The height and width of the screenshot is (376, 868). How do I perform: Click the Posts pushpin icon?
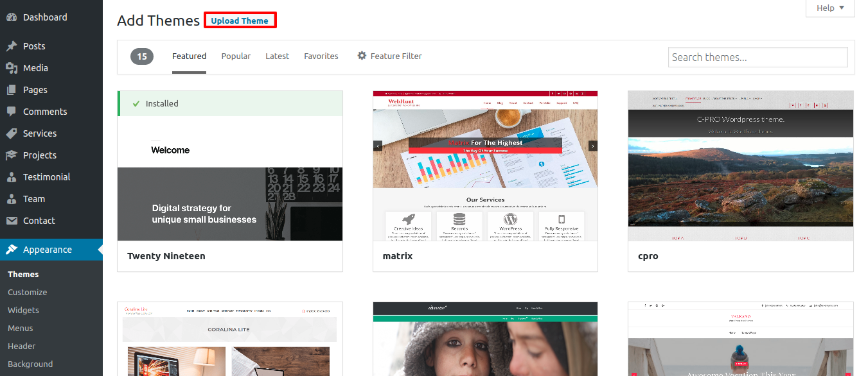pyautogui.click(x=12, y=46)
